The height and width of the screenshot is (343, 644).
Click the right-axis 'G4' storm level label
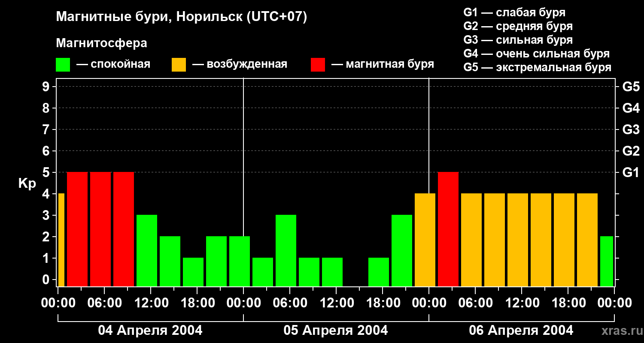pos(631,108)
